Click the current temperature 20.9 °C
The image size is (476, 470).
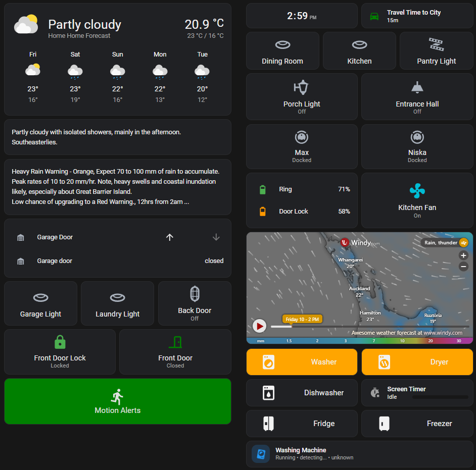click(x=204, y=24)
